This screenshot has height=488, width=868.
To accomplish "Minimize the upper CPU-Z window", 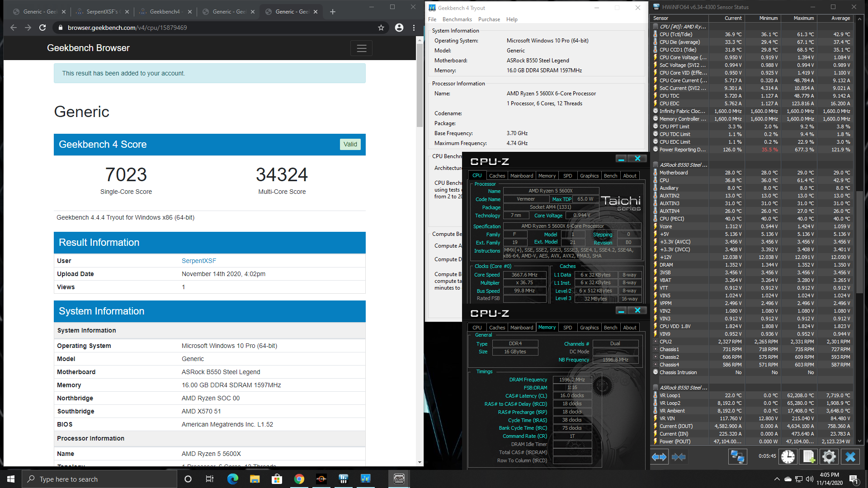I will coord(621,159).
